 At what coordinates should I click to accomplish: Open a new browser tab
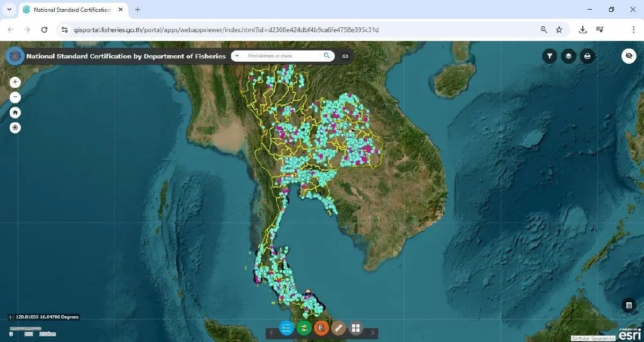click(137, 9)
